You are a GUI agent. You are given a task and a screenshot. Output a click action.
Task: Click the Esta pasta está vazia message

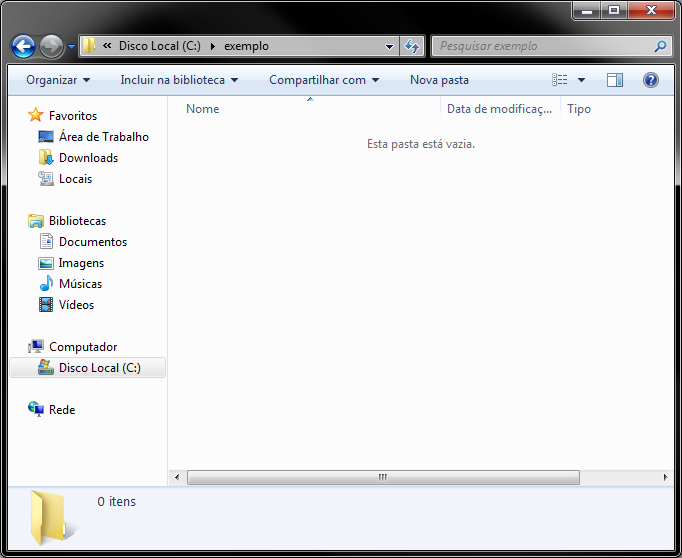421,144
